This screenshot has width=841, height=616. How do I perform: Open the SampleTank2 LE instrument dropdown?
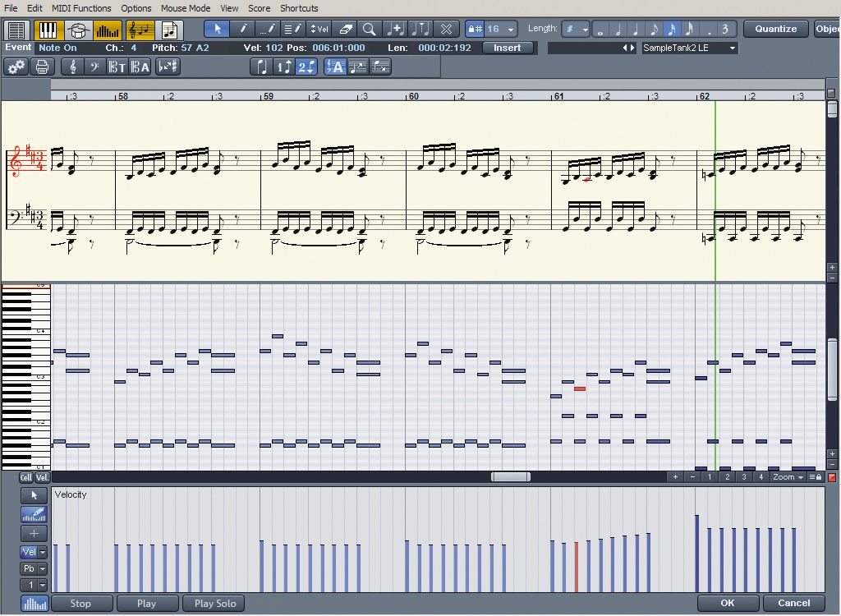(x=689, y=48)
